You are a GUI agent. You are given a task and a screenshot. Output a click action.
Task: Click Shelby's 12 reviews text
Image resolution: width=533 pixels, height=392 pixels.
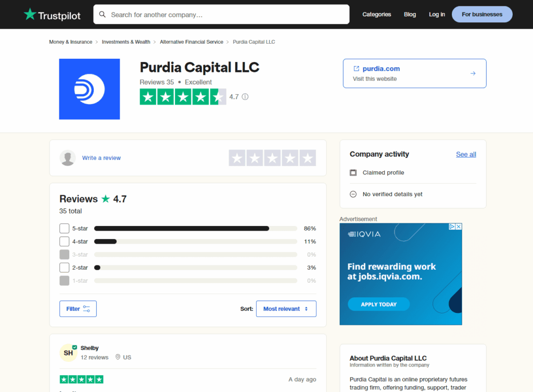tap(95, 357)
